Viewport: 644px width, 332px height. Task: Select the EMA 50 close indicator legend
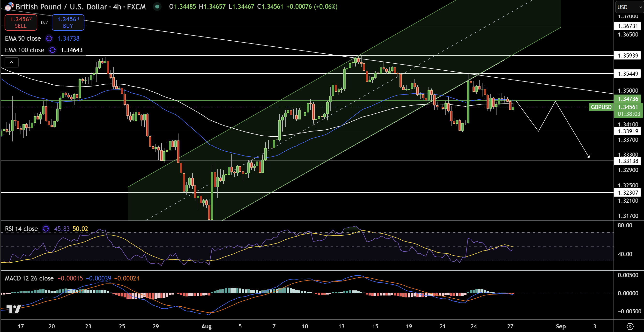[23, 38]
